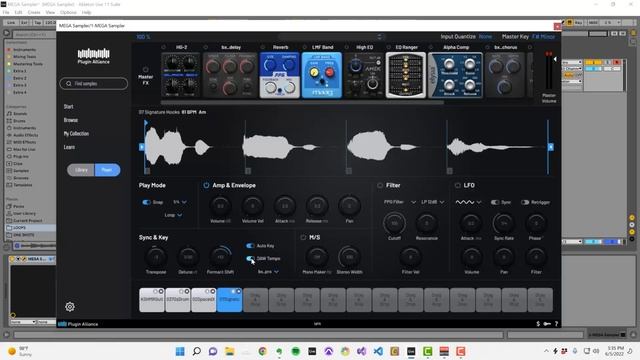
Task: Click the key icon in bottom bar
Action: (x=547, y=324)
